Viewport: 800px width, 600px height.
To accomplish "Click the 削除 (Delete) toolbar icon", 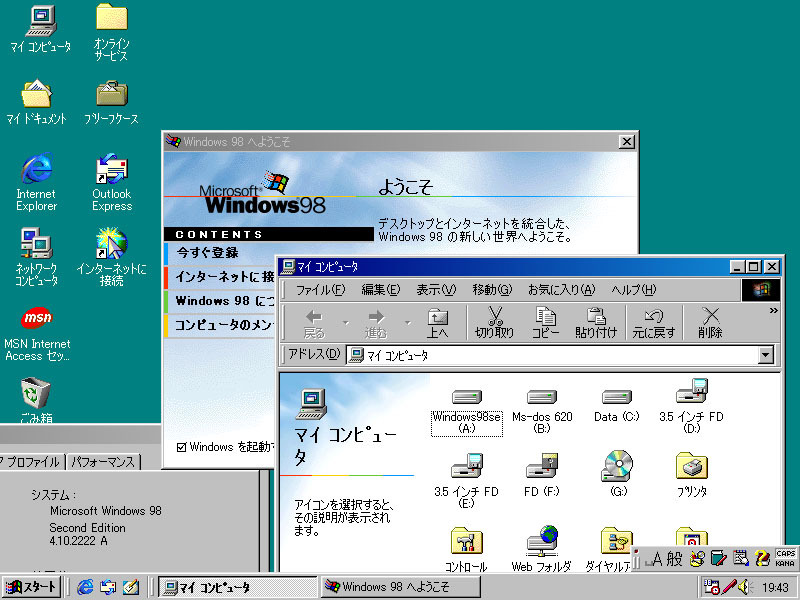I will [x=710, y=322].
